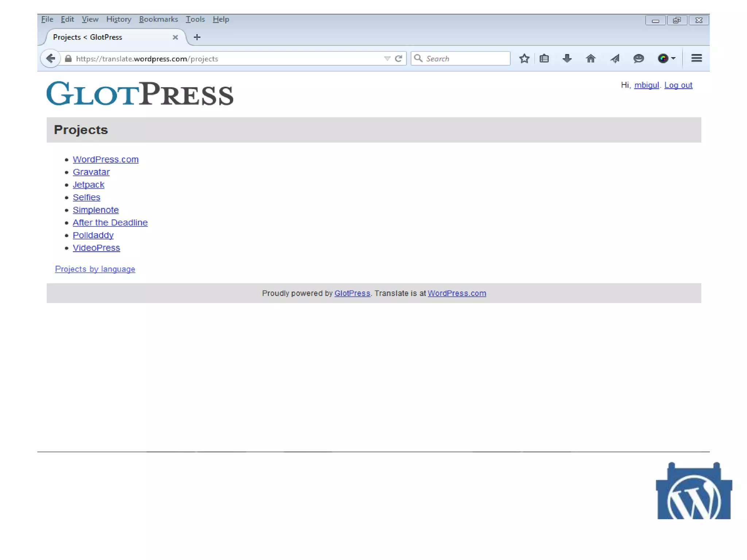
Task: Expand the URL bar history dropdown arrow
Action: point(387,58)
